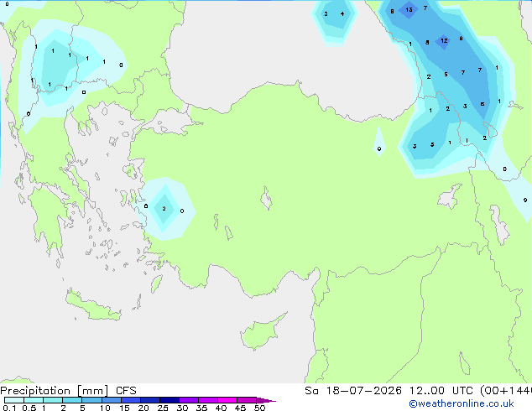Click the 25 to 30 mm legend swatch

[x=169, y=400]
